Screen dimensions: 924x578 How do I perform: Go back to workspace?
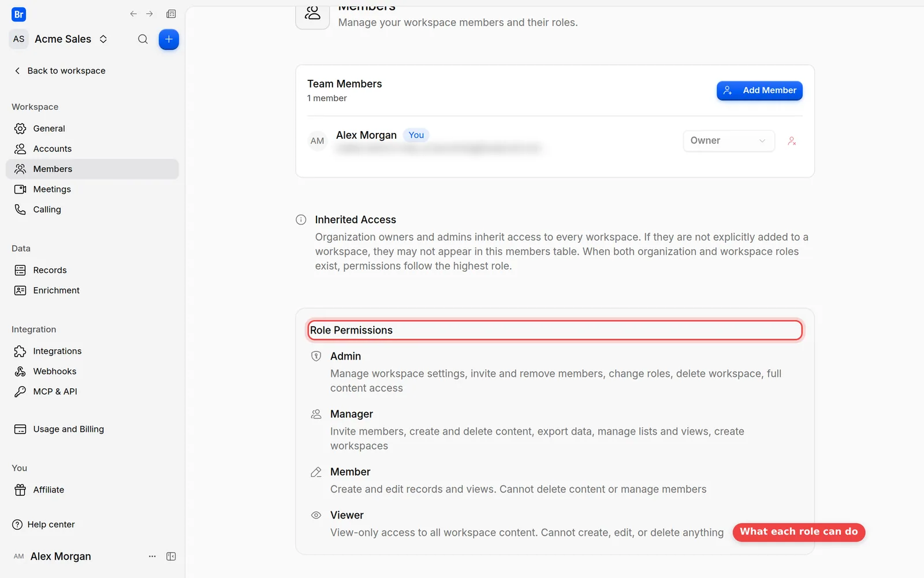coord(59,71)
